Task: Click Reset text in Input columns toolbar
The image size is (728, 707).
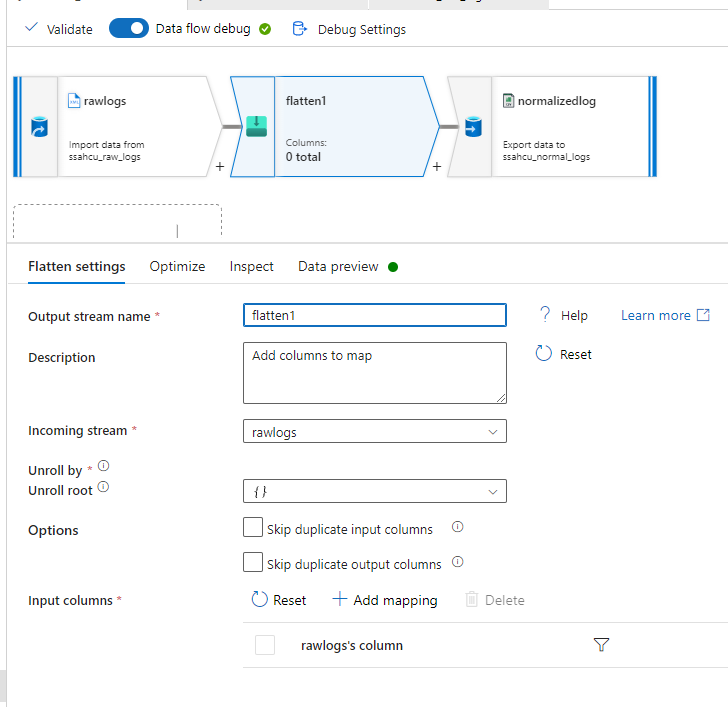Action: (x=290, y=600)
